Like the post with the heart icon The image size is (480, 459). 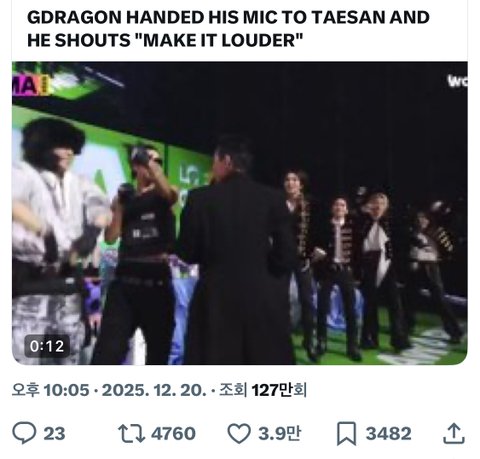click(239, 433)
